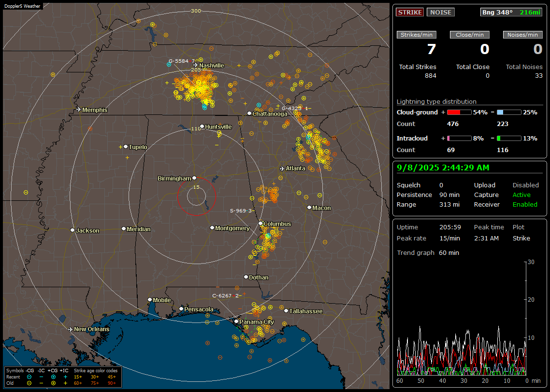Click the Plot value Strike
Screen dimensions: 550x392
(x=521, y=238)
